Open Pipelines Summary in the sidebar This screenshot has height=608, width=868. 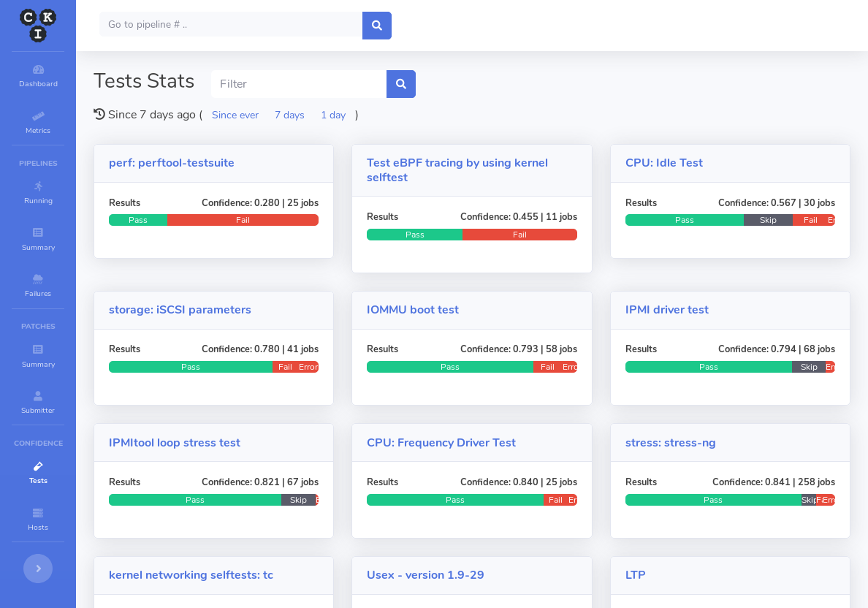pos(38,240)
